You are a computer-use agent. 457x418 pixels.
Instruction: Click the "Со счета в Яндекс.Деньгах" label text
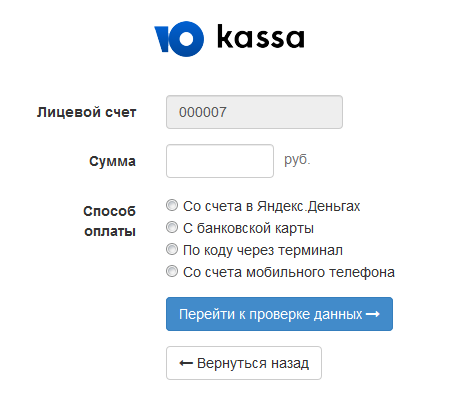point(272,206)
